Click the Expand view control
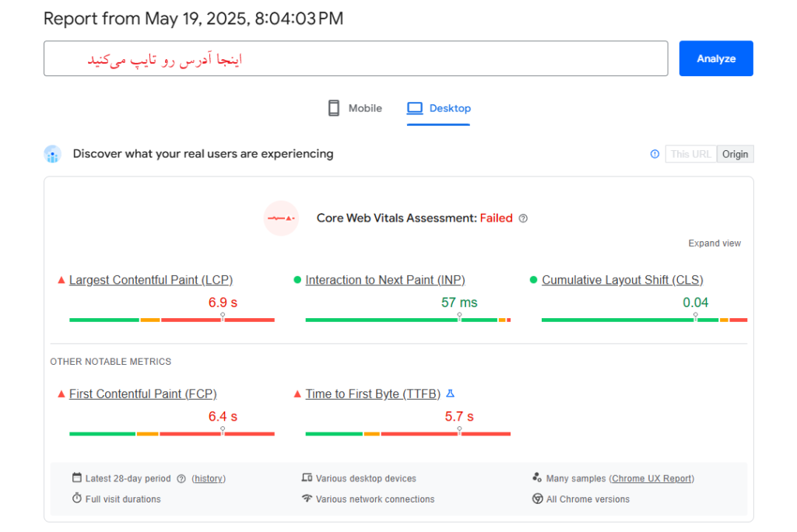 coord(714,243)
